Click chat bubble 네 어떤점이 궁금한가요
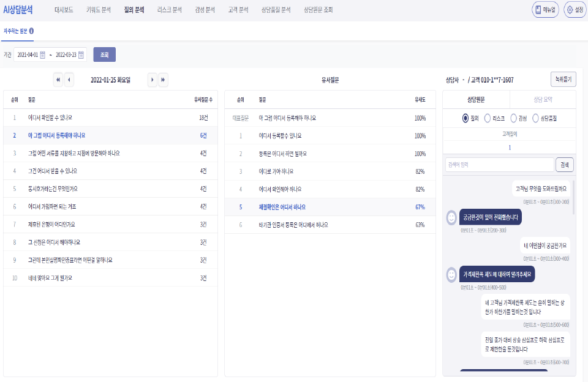Image resolution: width=588 pixels, height=382 pixels. [545, 245]
